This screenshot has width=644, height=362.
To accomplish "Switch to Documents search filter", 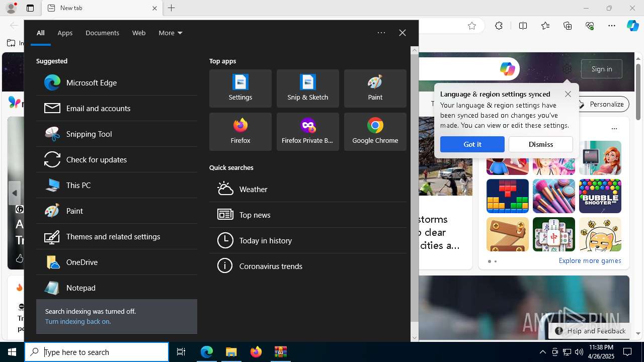I will pos(102,33).
